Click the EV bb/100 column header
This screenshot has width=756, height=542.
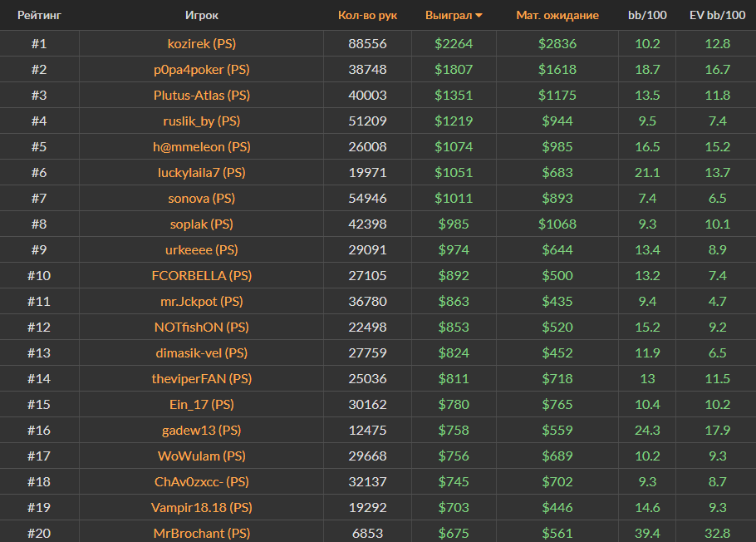tap(715, 15)
